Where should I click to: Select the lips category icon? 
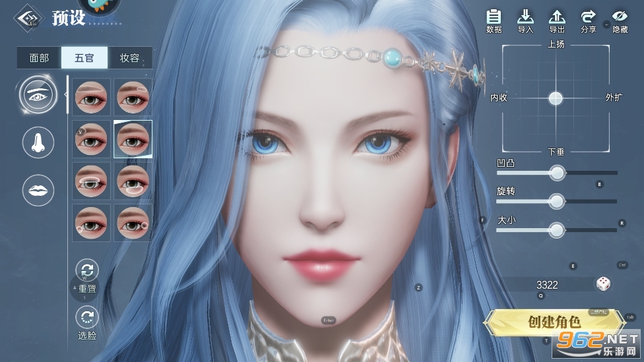39,191
